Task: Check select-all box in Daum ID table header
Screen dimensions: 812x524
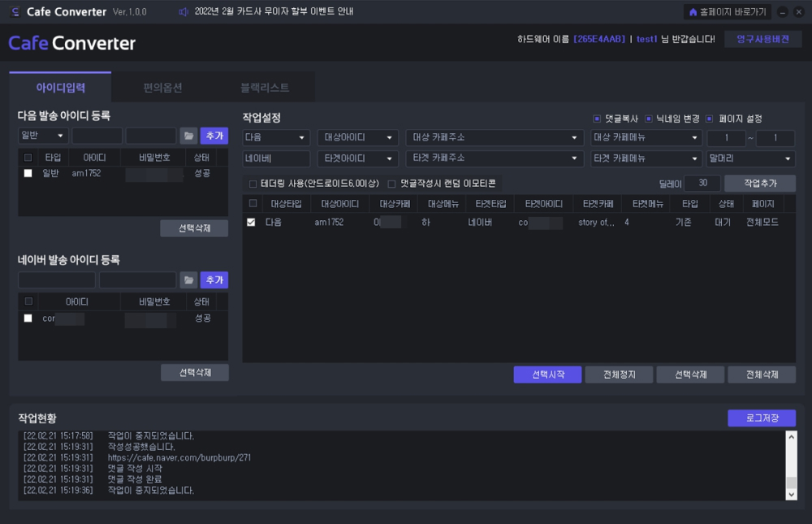Action: pos(28,157)
